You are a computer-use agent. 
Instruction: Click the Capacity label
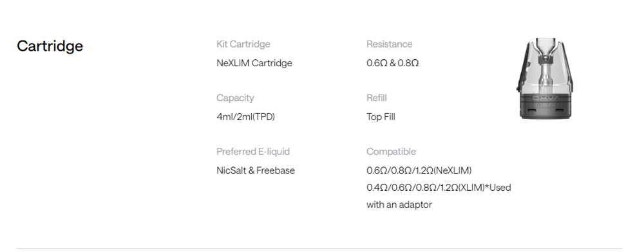(x=235, y=98)
